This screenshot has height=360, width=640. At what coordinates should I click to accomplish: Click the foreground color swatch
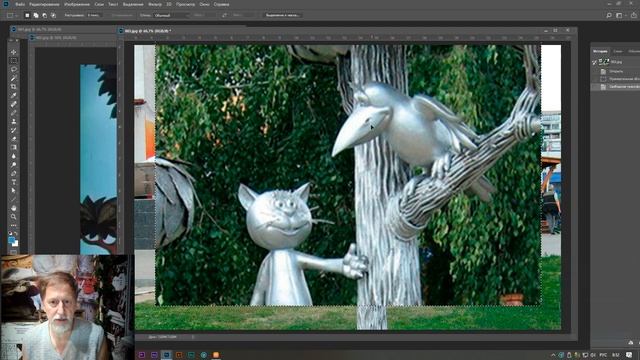pos(11,239)
